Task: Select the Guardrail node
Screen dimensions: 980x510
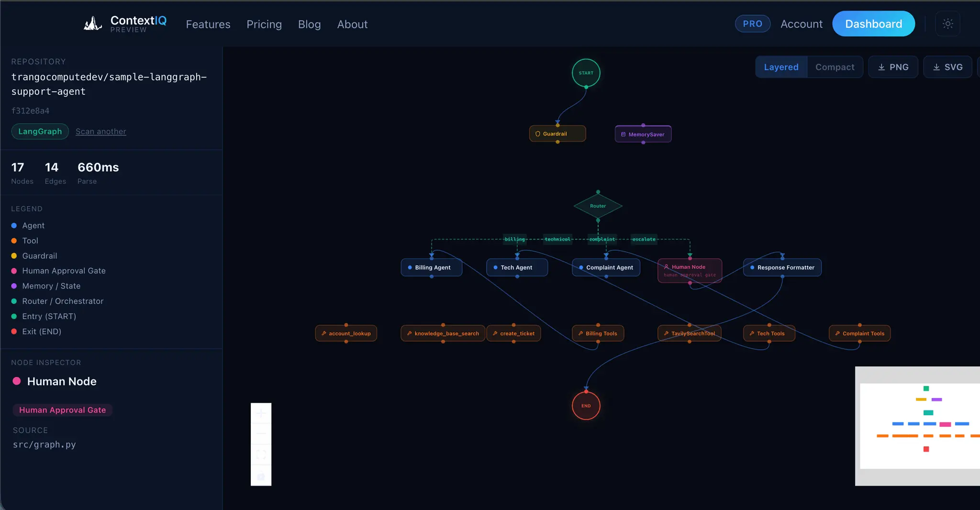Action: [x=557, y=134]
